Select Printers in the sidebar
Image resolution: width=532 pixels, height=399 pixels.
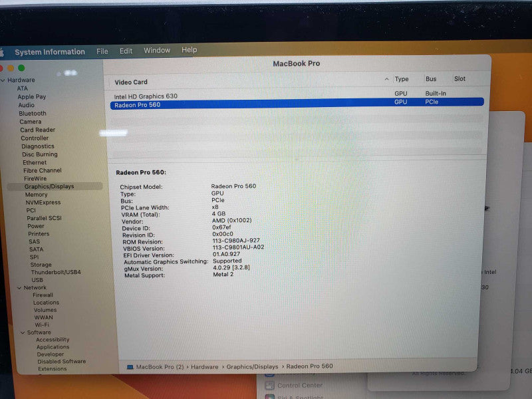pyautogui.click(x=39, y=234)
